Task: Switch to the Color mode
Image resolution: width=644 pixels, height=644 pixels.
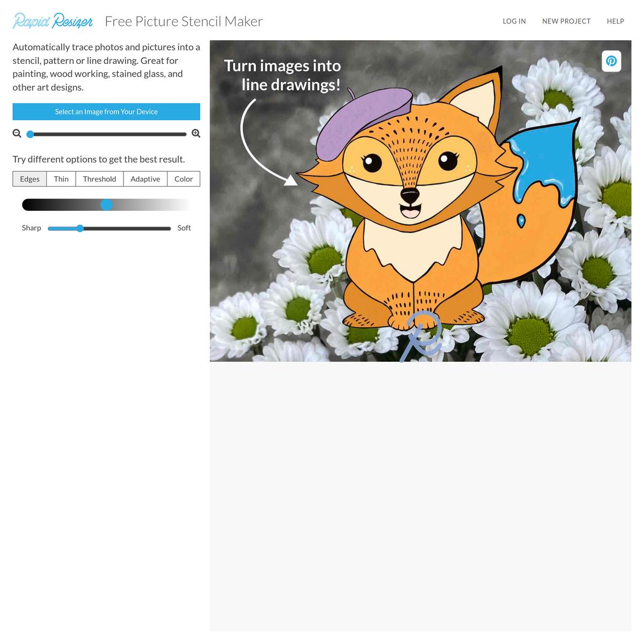Action: click(x=184, y=179)
